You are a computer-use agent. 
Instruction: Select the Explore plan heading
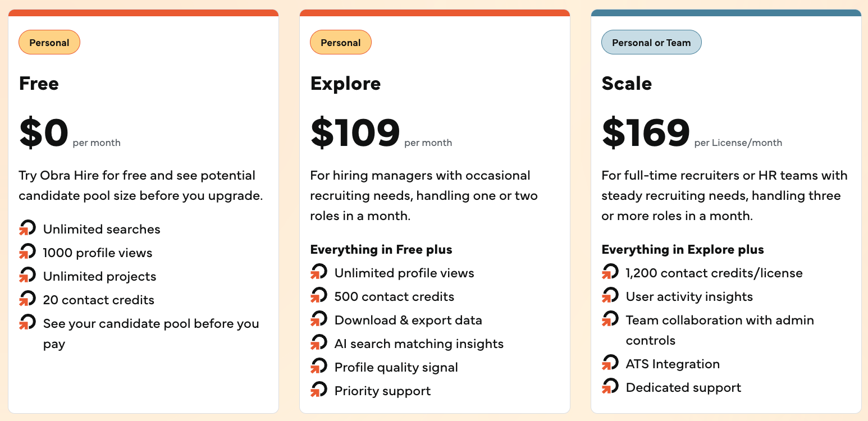(x=345, y=84)
